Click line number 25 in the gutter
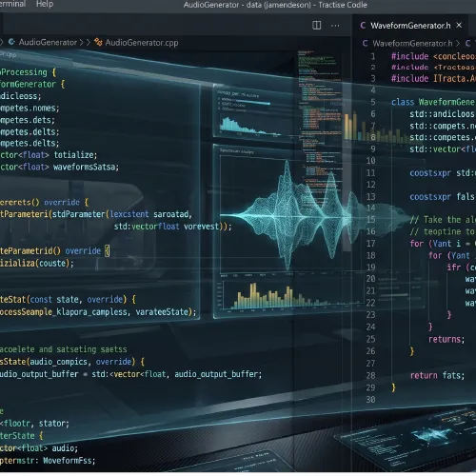The height and width of the screenshot is (476, 476). [x=370, y=339]
